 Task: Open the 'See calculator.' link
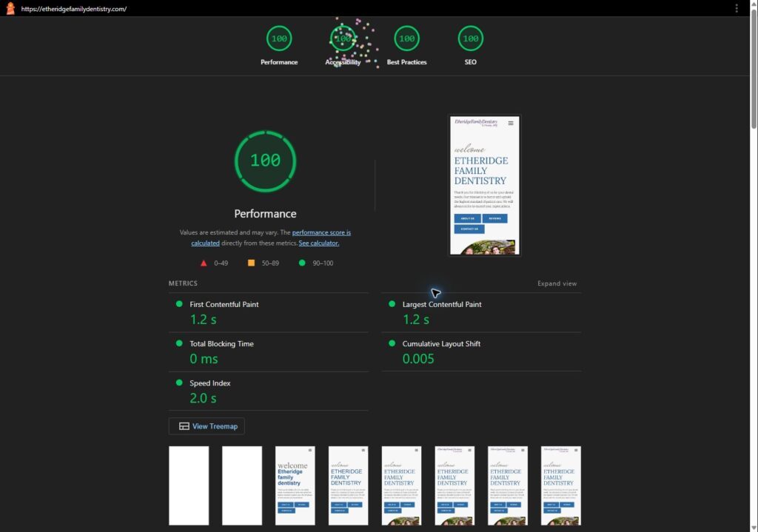point(318,243)
